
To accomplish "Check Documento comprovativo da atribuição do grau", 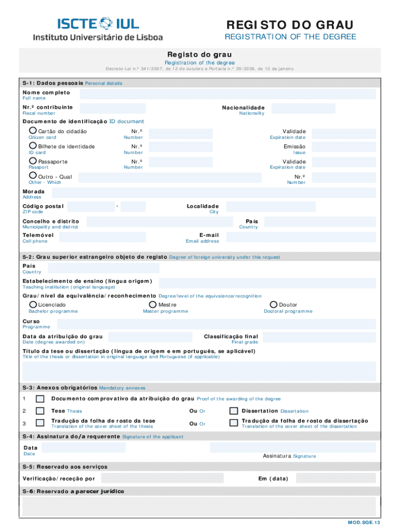I will point(40,399).
